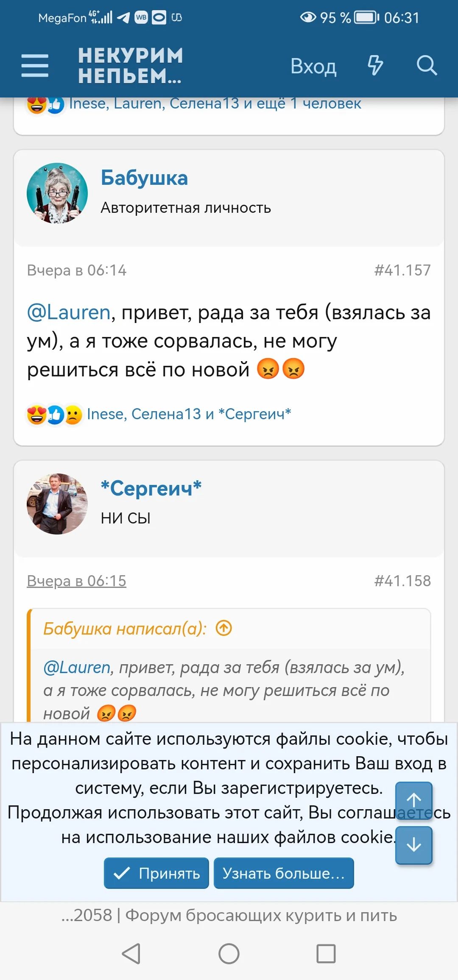Open post number #41.157 permalink

coord(402,270)
